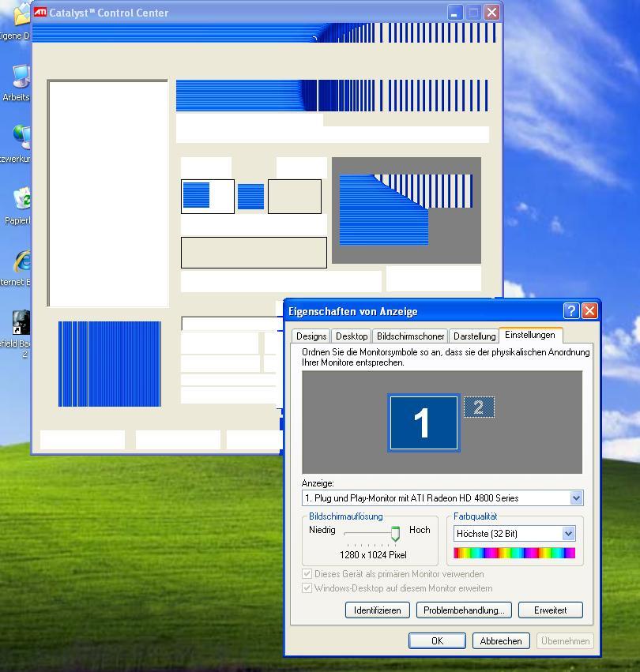Click the Niedrig label by the slider
This screenshot has height=672, width=640.
322,530
